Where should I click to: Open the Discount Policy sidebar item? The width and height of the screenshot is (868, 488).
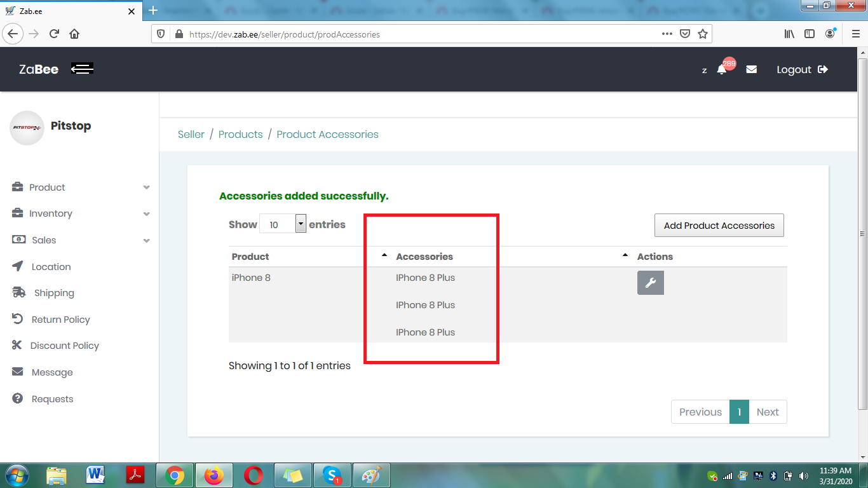click(55, 346)
